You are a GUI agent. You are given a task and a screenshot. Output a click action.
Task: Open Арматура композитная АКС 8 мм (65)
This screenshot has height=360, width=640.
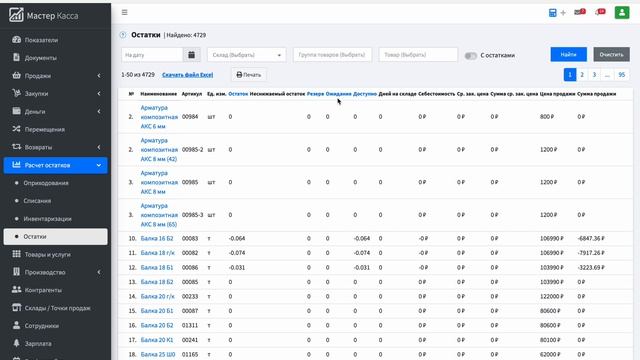(159, 215)
